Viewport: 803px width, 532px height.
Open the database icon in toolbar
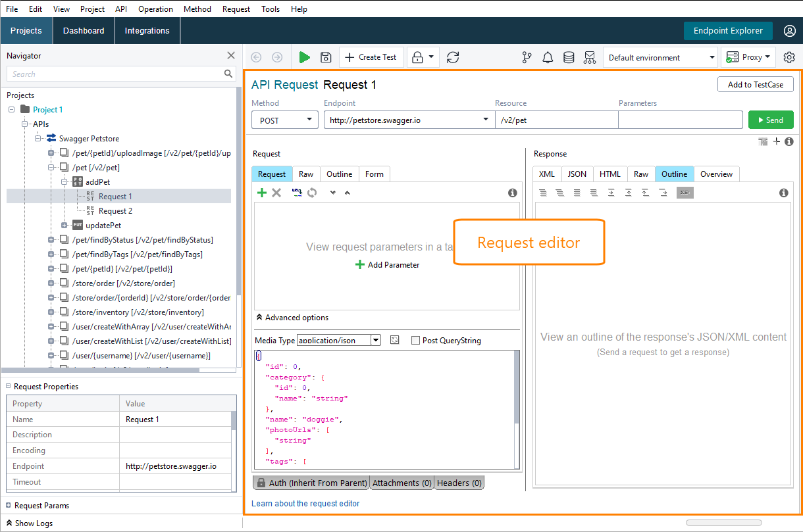coord(569,57)
